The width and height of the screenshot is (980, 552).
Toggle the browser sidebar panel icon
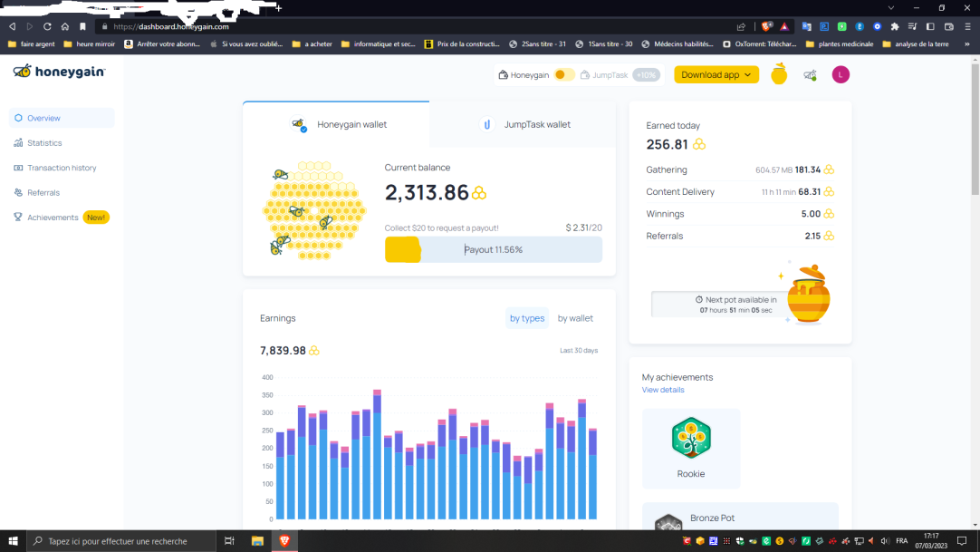(x=930, y=26)
